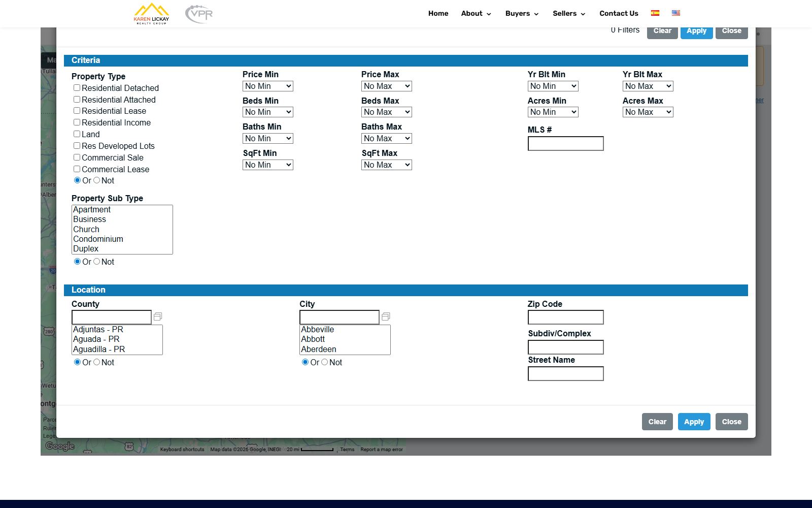The height and width of the screenshot is (508, 812).
Task: Open the Price Max dropdown
Action: (387, 86)
